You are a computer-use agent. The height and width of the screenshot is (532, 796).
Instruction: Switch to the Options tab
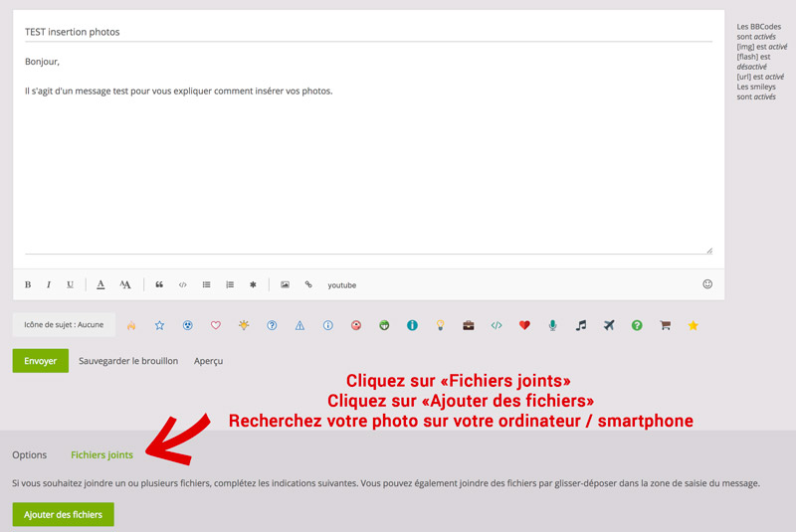click(x=30, y=454)
